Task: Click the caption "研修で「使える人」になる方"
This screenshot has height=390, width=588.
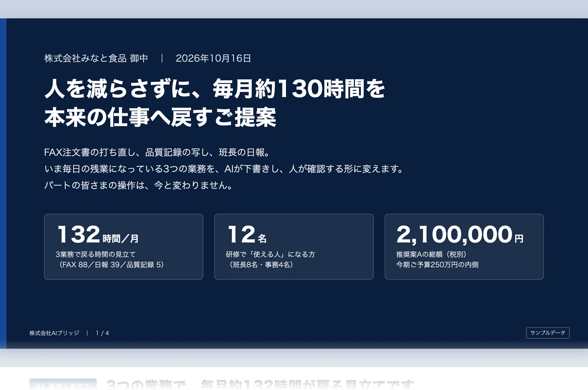Action: click(x=270, y=254)
